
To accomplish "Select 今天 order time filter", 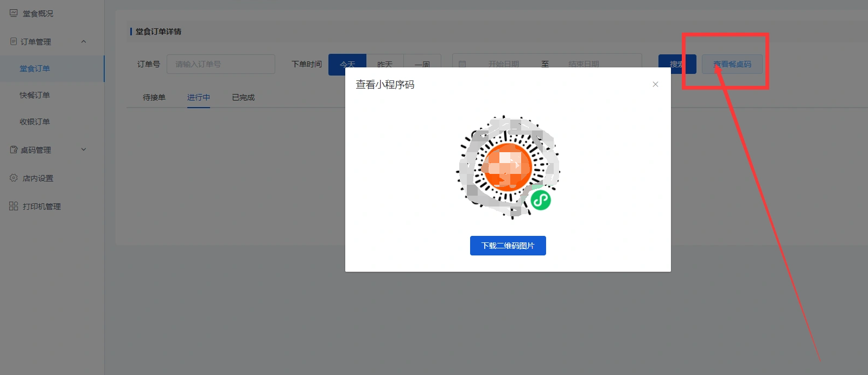I will point(347,64).
